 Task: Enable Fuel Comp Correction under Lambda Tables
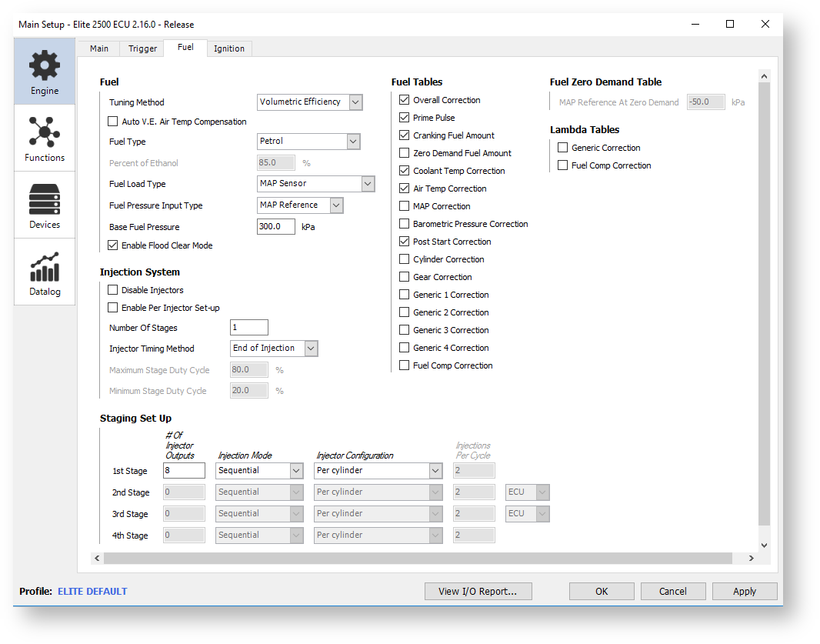pos(563,165)
